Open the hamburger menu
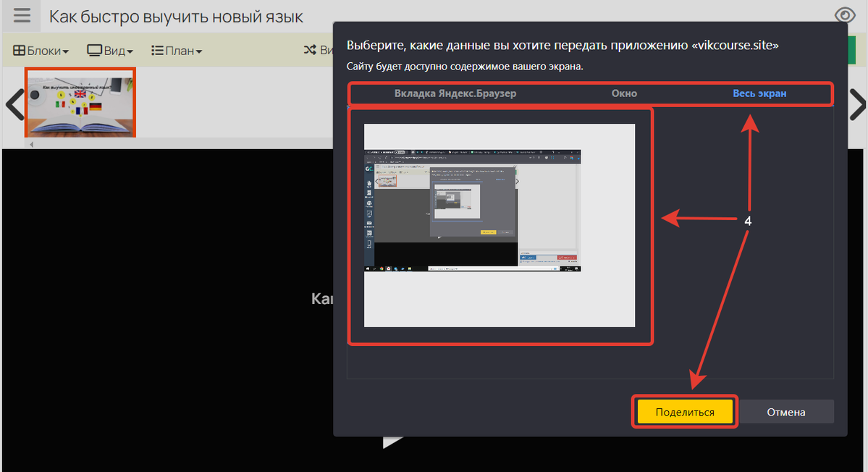This screenshot has width=868, height=472. click(x=22, y=16)
